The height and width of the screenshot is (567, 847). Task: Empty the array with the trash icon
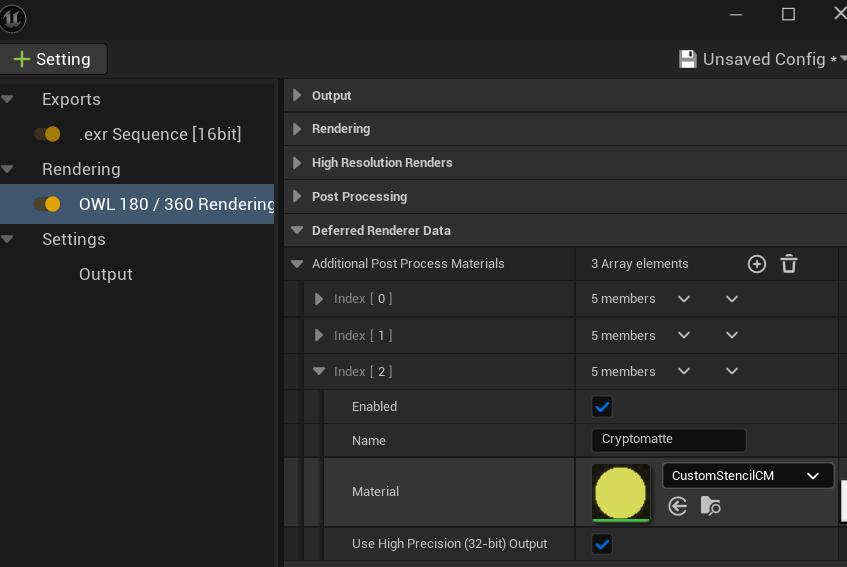(x=789, y=264)
